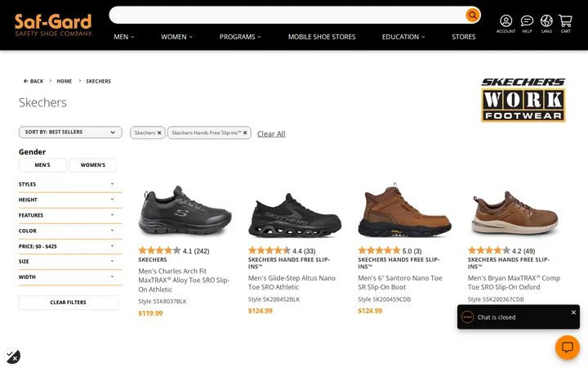Expand the Height filter
This screenshot has height=368, width=588.
point(70,200)
